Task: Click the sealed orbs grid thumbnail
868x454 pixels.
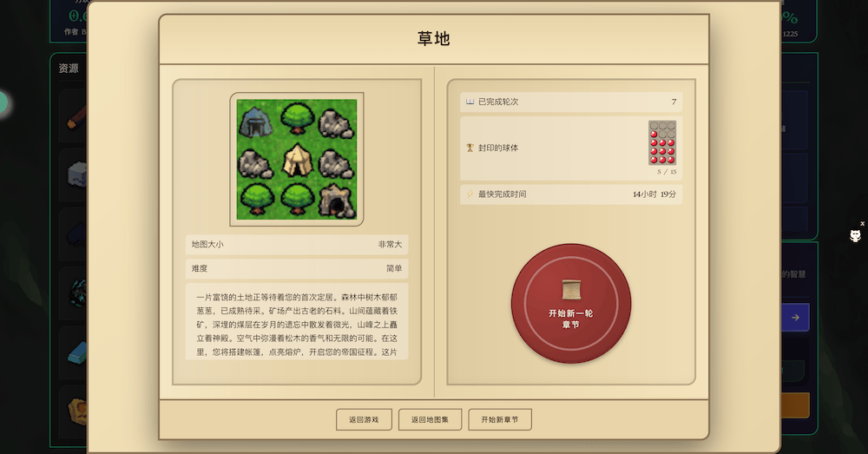Action: [662, 143]
